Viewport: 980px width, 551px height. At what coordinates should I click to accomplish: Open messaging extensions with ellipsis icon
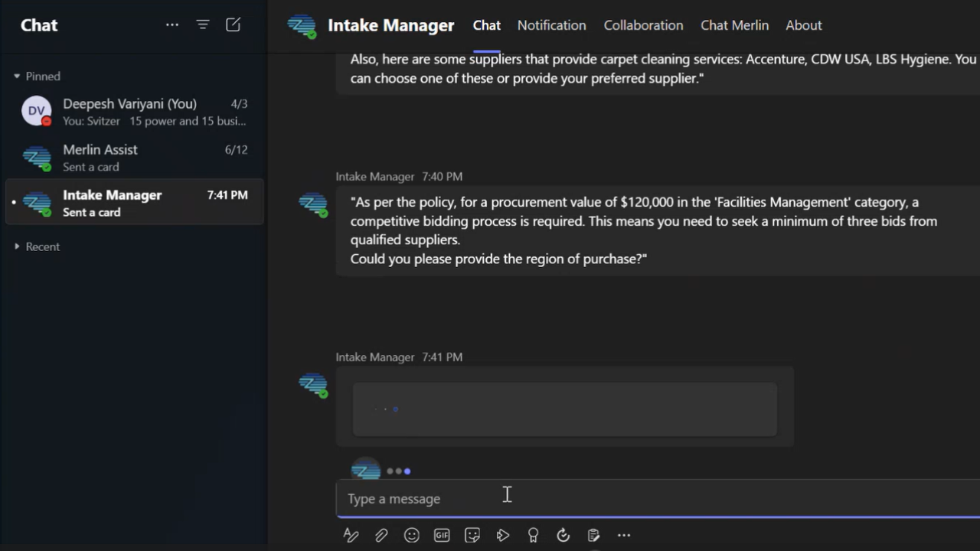click(624, 535)
